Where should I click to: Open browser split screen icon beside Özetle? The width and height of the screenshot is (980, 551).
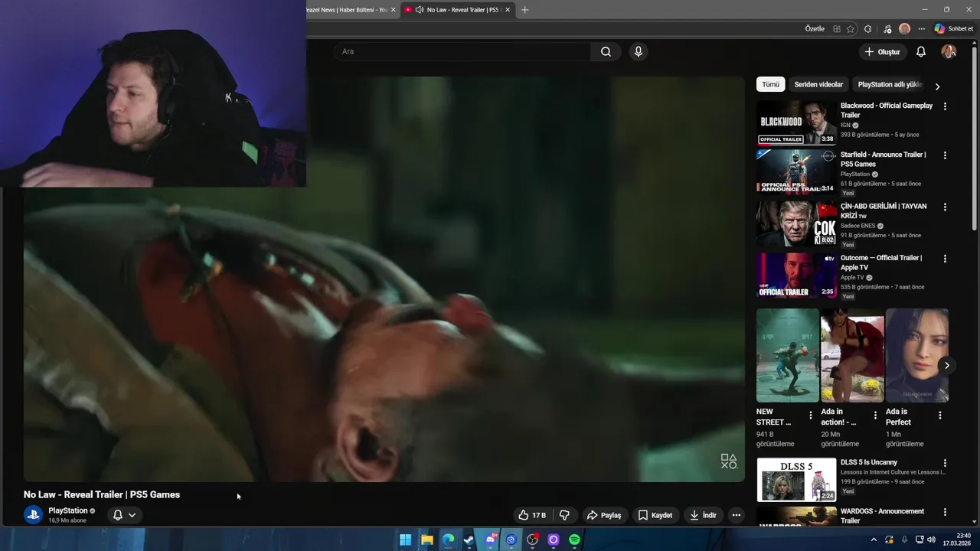tap(837, 29)
